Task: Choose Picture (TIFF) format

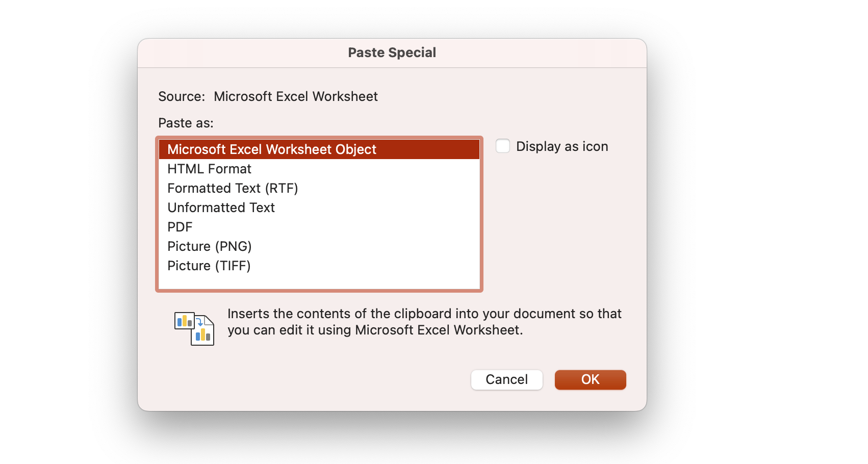Action: click(319, 266)
